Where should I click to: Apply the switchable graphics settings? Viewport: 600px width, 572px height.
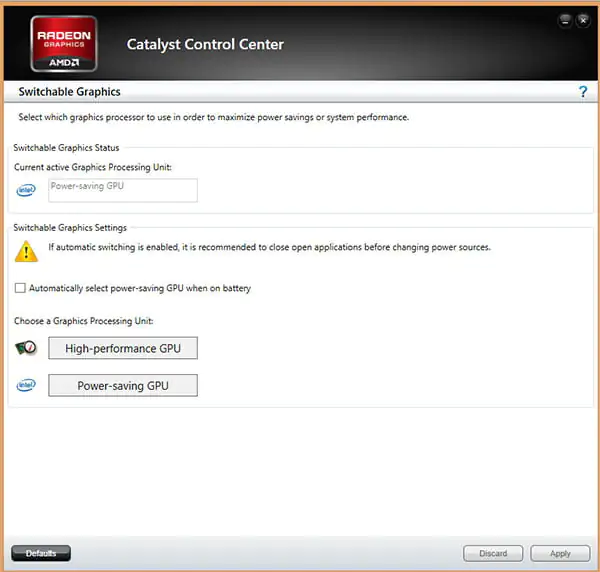pos(560,553)
